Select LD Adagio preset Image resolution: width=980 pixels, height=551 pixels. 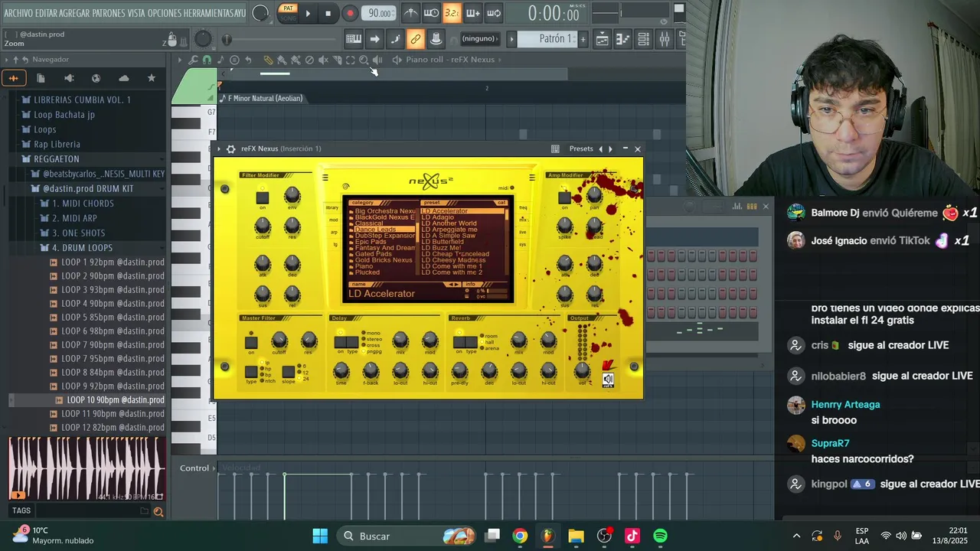tap(438, 217)
